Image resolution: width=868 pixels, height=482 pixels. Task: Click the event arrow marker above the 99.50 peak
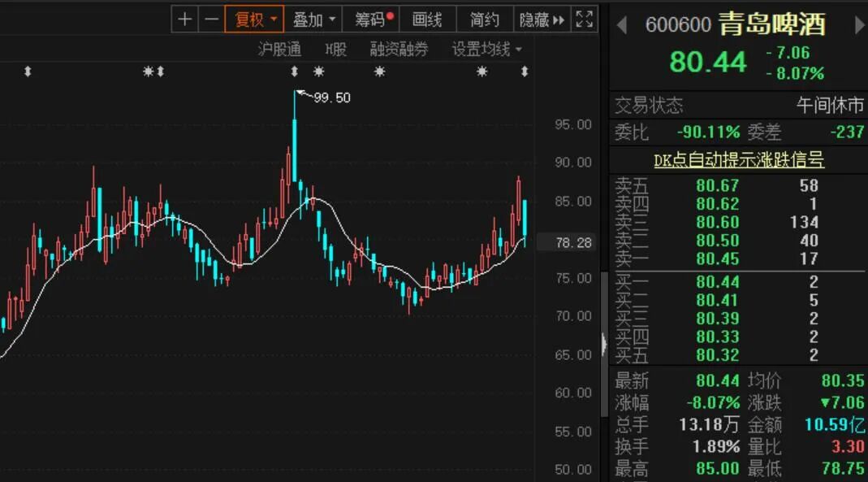295,72
